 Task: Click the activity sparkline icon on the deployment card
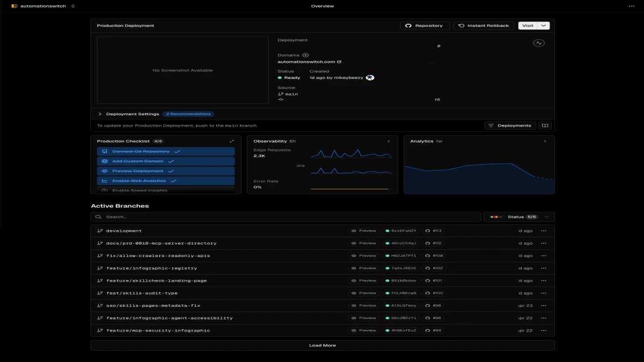click(x=538, y=42)
